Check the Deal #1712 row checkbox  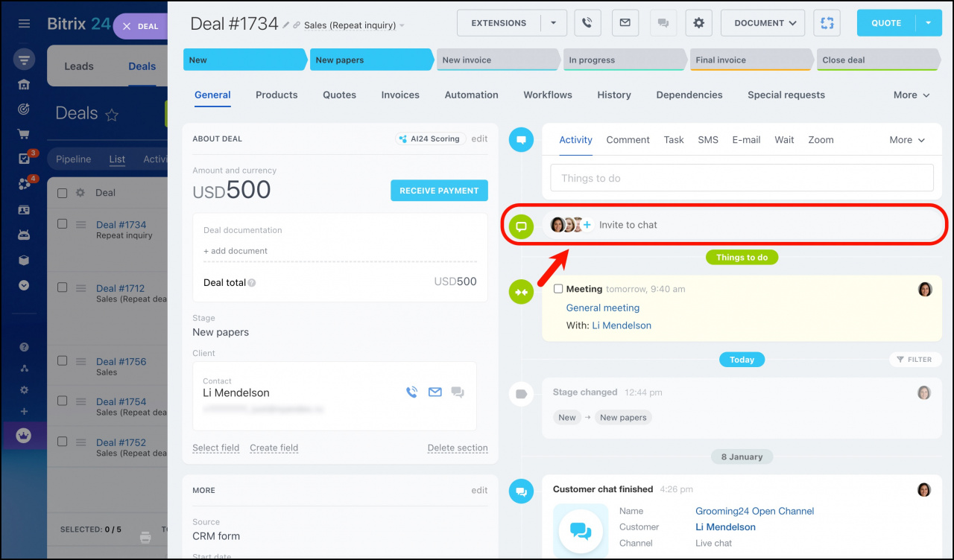tap(63, 287)
